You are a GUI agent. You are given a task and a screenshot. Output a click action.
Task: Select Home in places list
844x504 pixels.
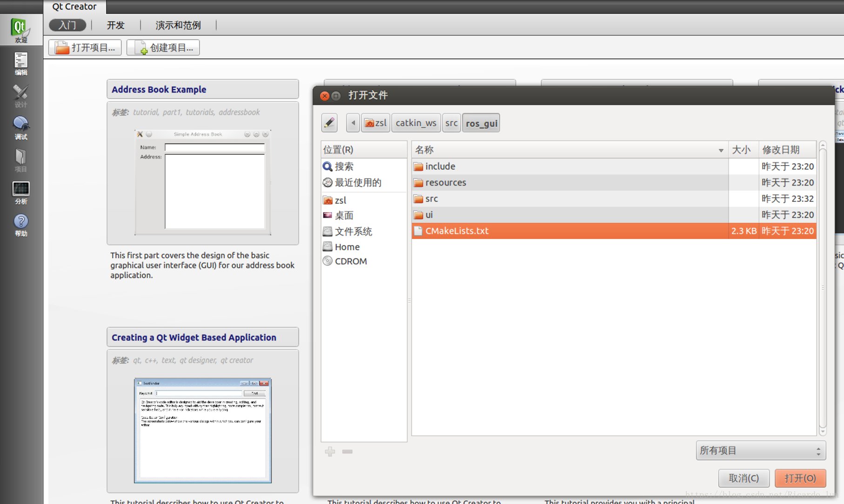(364, 247)
